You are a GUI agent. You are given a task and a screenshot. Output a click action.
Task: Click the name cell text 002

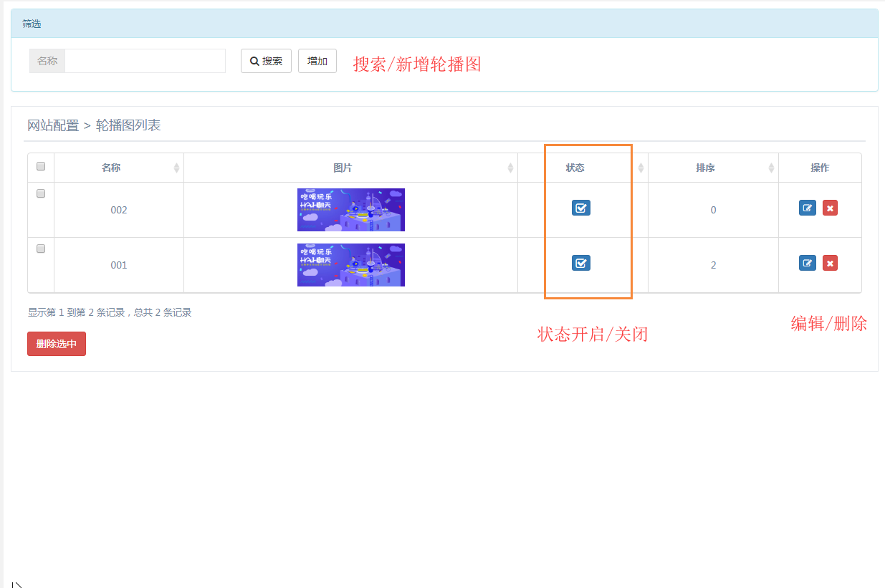[x=119, y=210]
